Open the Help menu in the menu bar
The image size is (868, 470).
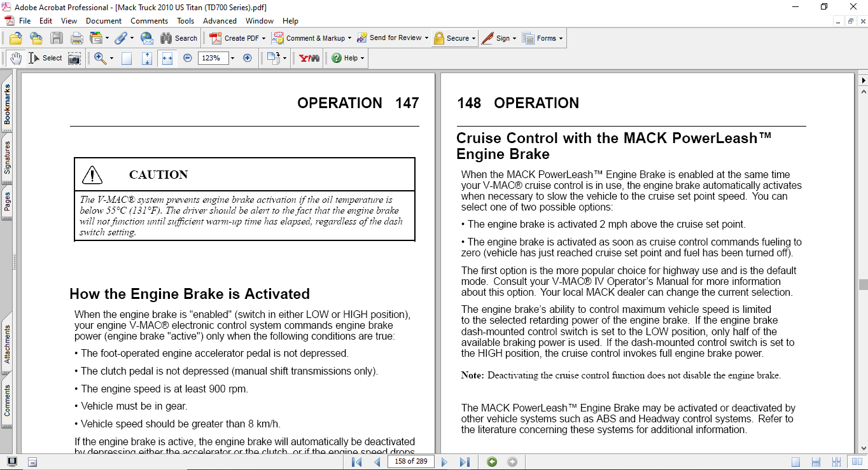(x=290, y=21)
